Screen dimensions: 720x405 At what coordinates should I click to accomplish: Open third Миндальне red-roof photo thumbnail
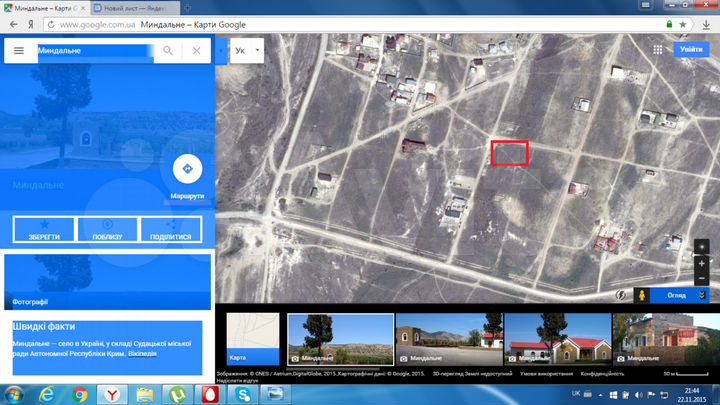pyautogui.click(x=557, y=339)
